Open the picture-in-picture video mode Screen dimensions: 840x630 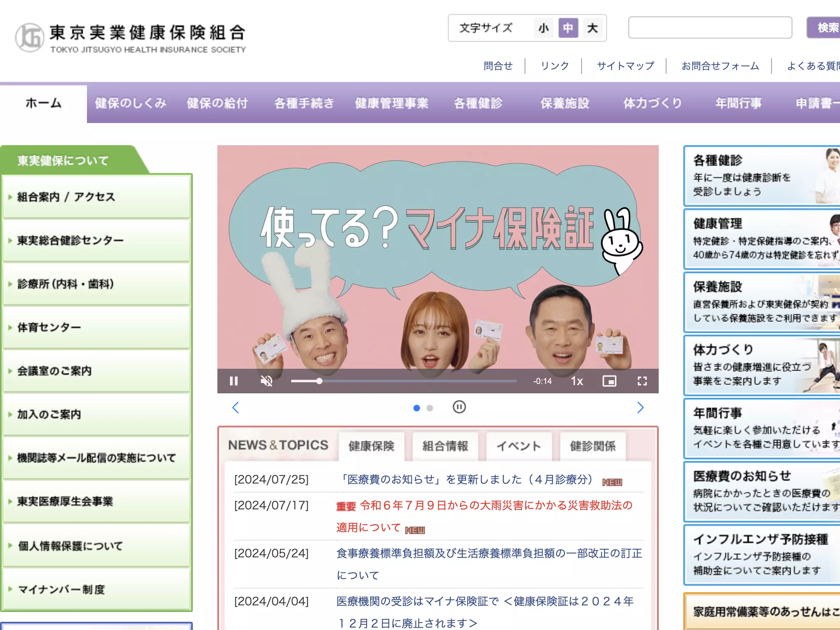[609, 381]
